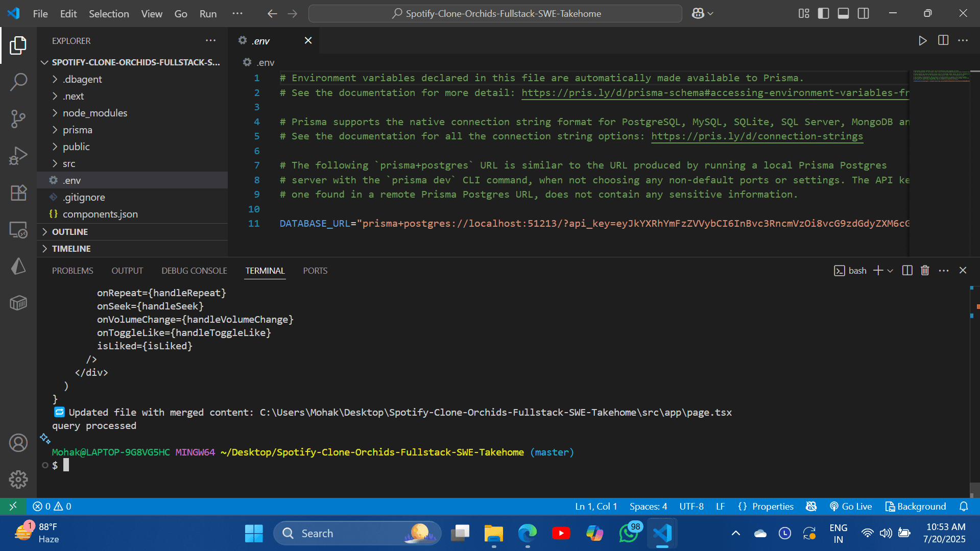Open the Copilot chat icon in title bar

pyautogui.click(x=698, y=14)
